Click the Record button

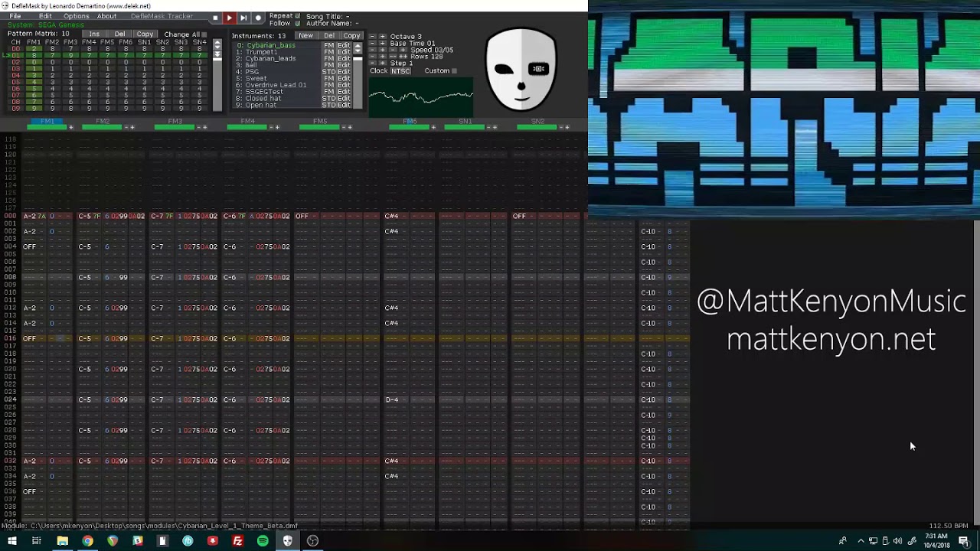[x=258, y=18]
